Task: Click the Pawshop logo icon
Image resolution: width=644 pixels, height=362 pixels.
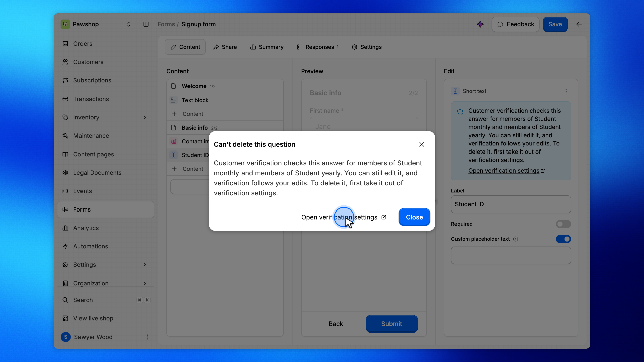Action: 65,24
